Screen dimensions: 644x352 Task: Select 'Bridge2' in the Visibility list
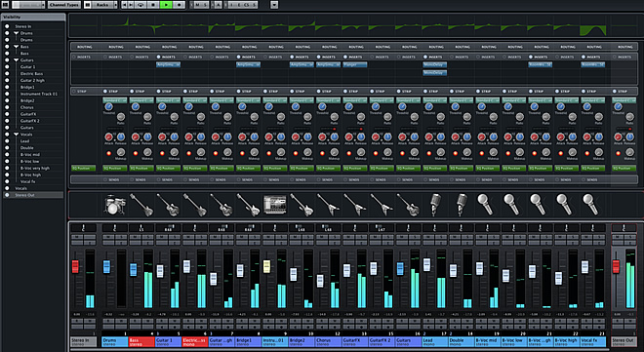click(x=27, y=100)
